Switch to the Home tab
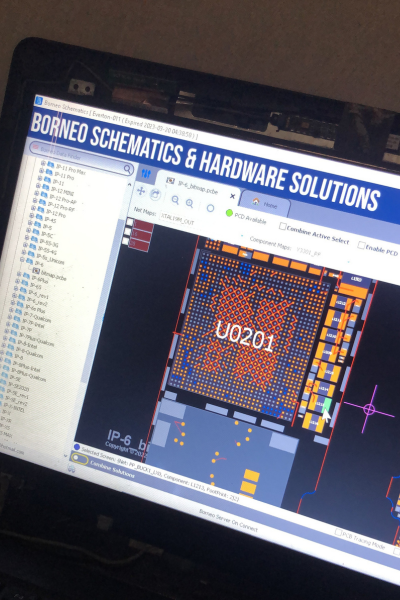 pos(265,204)
